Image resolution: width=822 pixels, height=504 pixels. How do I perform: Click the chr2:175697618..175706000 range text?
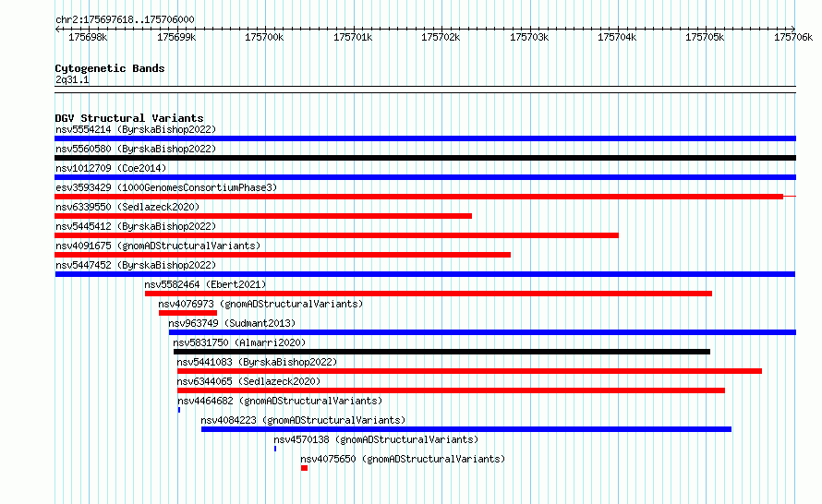(x=125, y=19)
